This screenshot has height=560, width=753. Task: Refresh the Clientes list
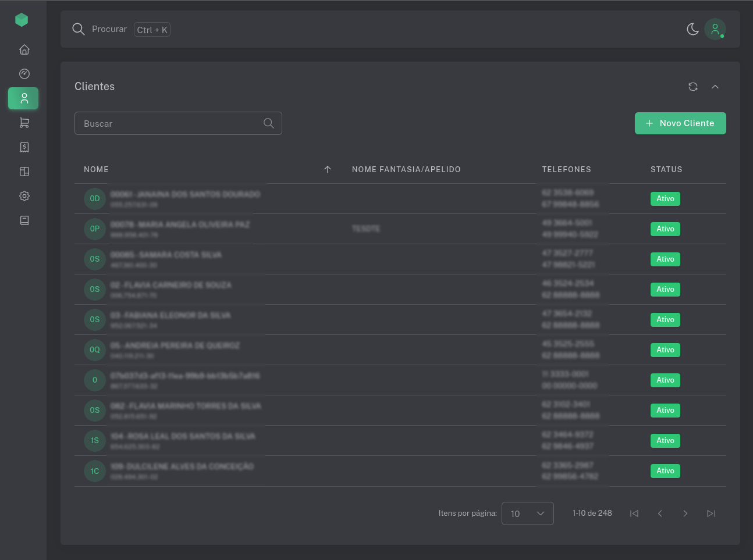693,87
